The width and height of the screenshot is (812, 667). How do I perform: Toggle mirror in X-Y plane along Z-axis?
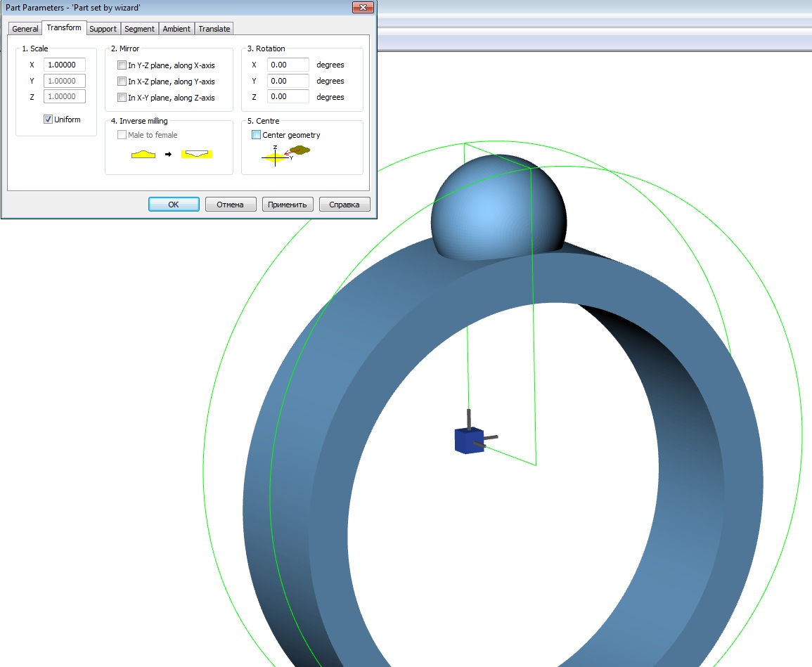point(122,98)
